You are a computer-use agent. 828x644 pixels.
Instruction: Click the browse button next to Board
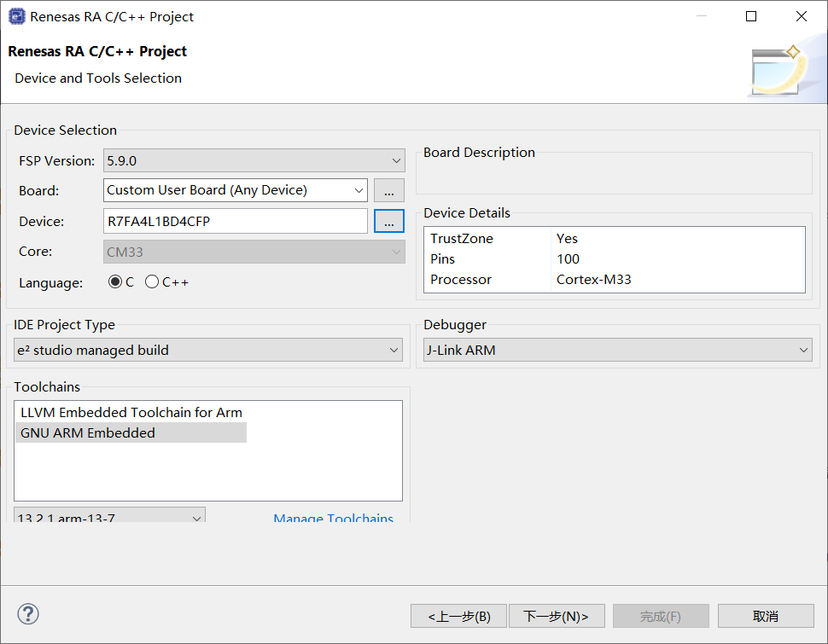coord(389,190)
